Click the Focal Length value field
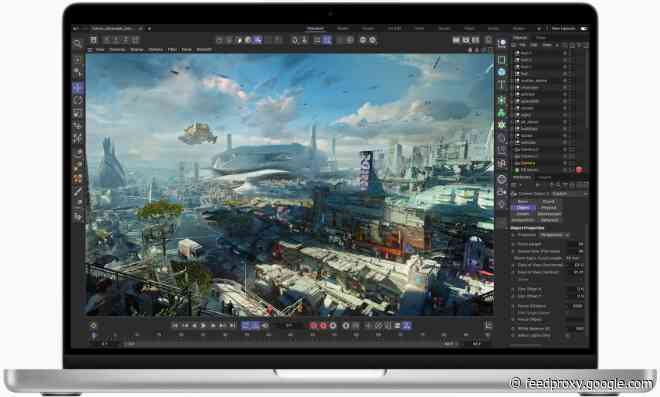The height and width of the screenshot is (397, 660). coord(575,244)
